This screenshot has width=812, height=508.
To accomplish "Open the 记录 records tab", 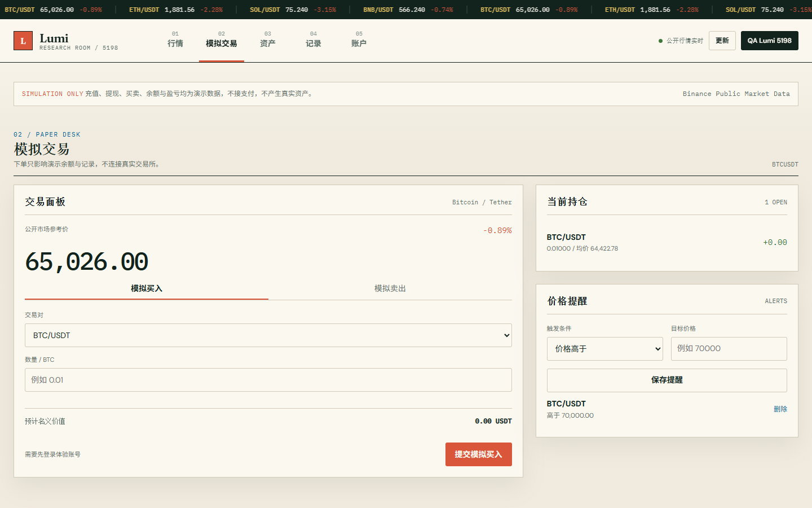I will pyautogui.click(x=314, y=40).
